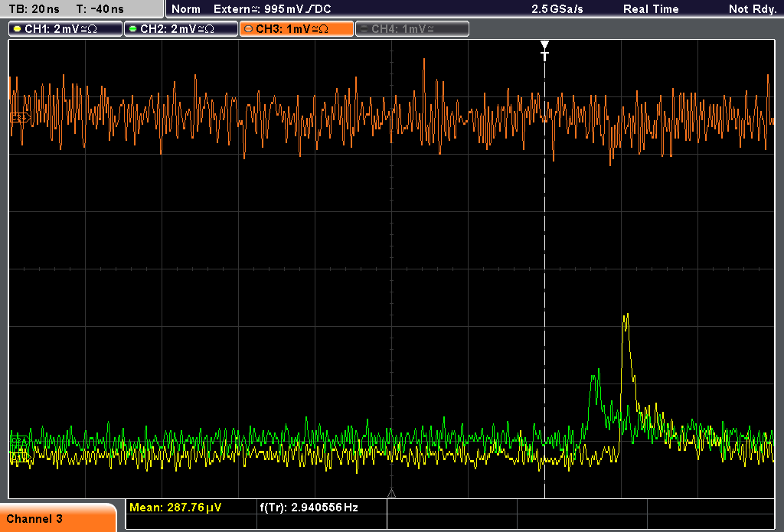Click the Extern 995 mV trigger source readout
Image resolution: width=784 pixels, height=532 pixels.
272,9
